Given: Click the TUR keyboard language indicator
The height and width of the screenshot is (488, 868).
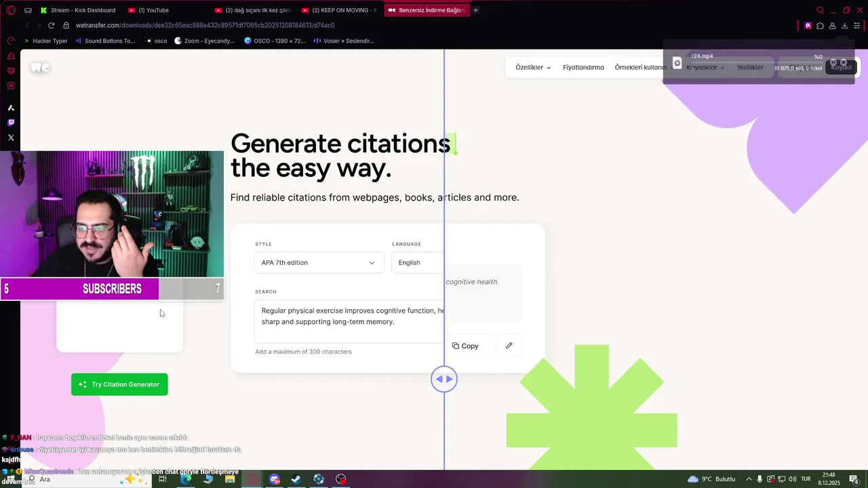Looking at the screenshot, I should [x=806, y=479].
